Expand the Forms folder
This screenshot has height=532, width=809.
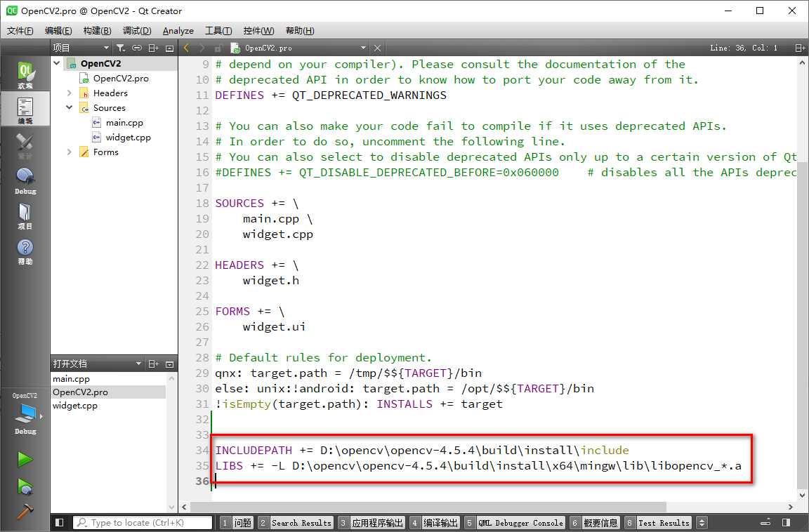[x=69, y=152]
